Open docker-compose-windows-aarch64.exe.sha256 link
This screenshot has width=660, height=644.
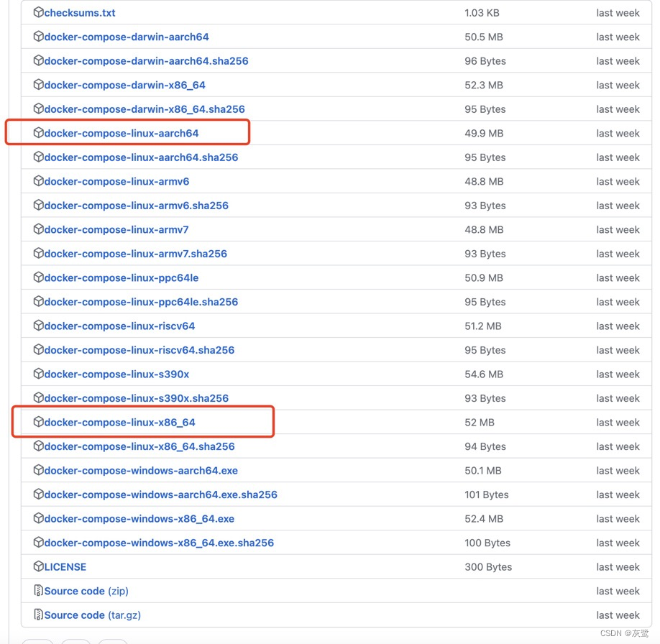[x=161, y=494]
